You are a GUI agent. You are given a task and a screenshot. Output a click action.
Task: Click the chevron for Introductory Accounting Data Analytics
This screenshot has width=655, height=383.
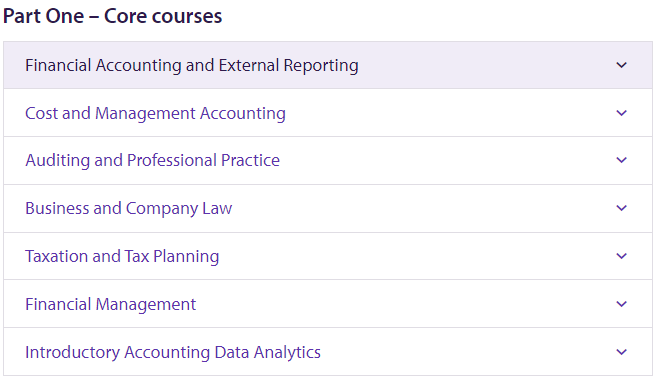point(621,352)
